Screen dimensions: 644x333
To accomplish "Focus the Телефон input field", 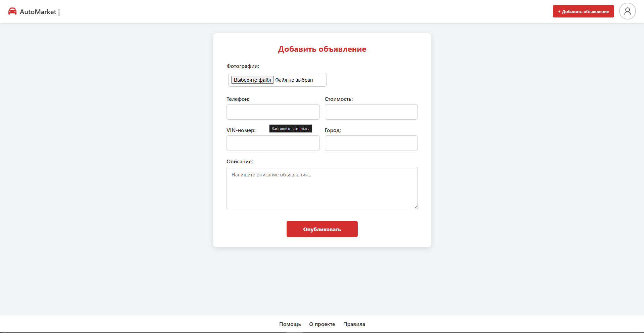I will 273,112.
